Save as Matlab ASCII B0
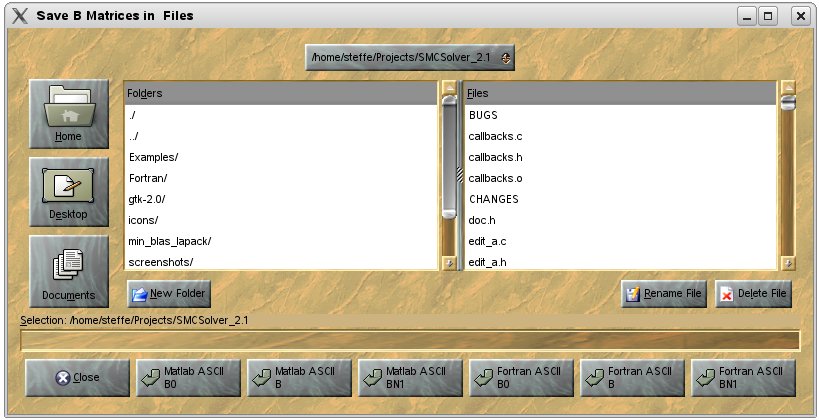This screenshot has width=819, height=420. [189, 377]
